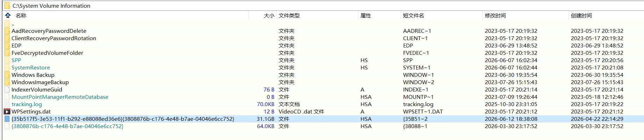644x140 pixels.
Task: Click the 2025-10-30 23:31:05 modified time
Action: coord(511,104)
